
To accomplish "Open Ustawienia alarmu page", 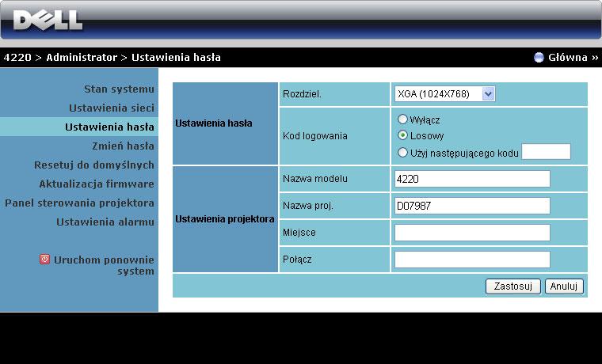I will coord(105,222).
